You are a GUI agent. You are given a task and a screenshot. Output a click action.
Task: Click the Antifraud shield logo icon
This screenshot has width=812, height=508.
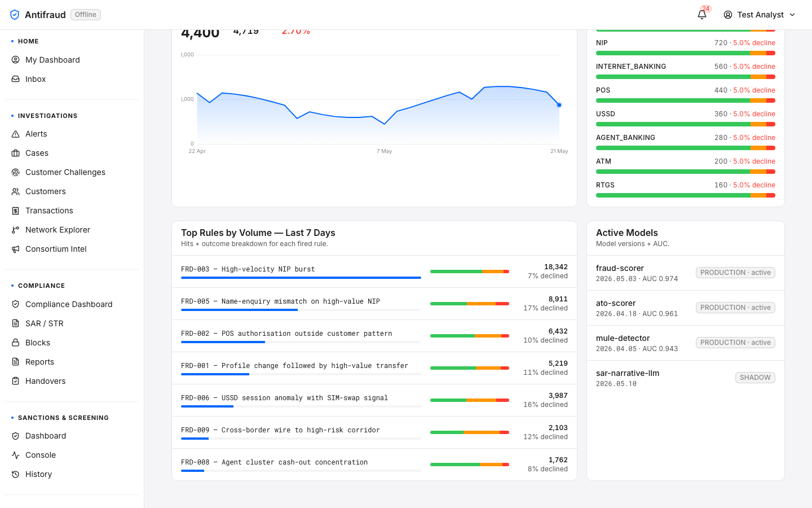(x=15, y=15)
